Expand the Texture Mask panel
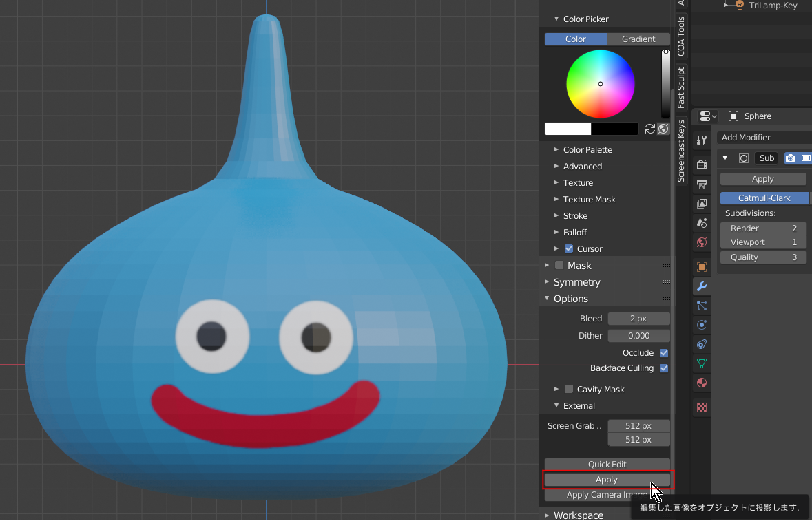The width and height of the screenshot is (812, 521). tap(556, 199)
